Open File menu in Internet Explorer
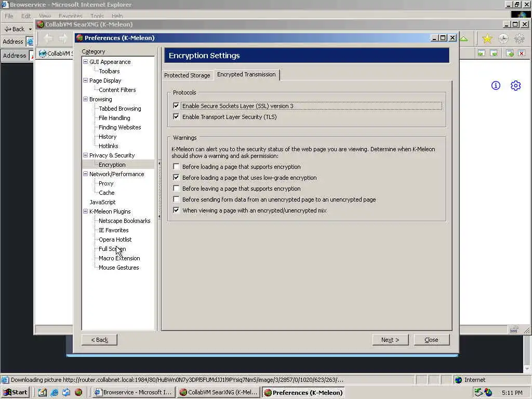The image size is (532, 399). (x=9, y=16)
